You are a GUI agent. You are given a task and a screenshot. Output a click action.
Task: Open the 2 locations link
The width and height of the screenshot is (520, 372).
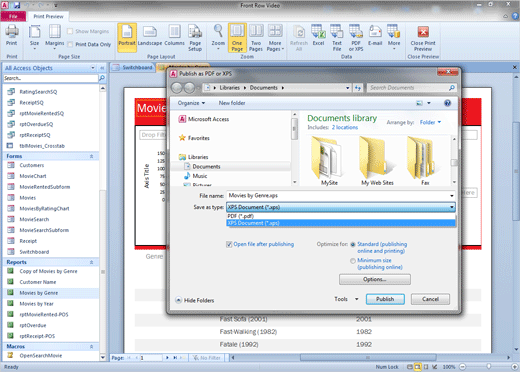pyautogui.click(x=345, y=127)
